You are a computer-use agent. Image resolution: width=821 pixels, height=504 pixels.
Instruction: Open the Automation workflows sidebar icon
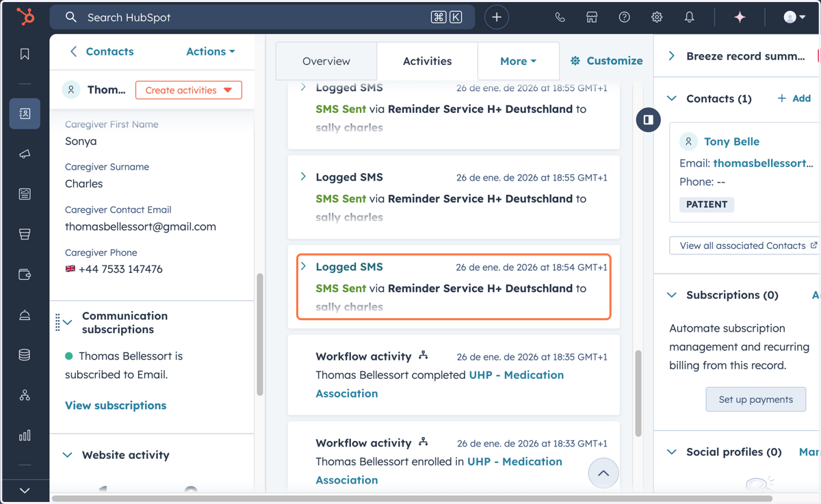click(x=25, y=395)
